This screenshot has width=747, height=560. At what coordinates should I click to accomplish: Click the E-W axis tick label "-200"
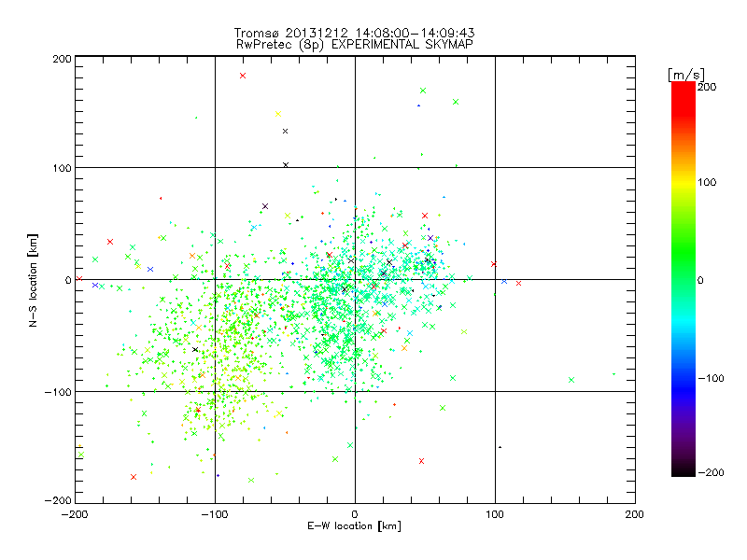point(75,514)
